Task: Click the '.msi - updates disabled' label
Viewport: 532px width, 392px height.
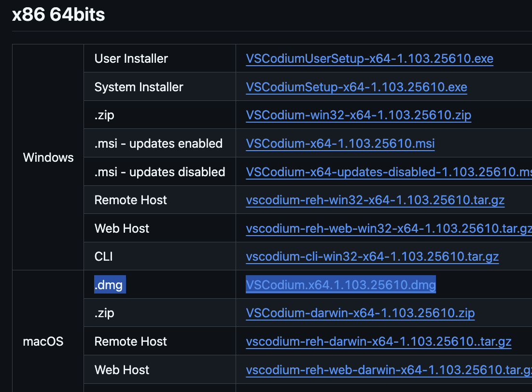Action: pyautogui.click(x=159, y=172)
